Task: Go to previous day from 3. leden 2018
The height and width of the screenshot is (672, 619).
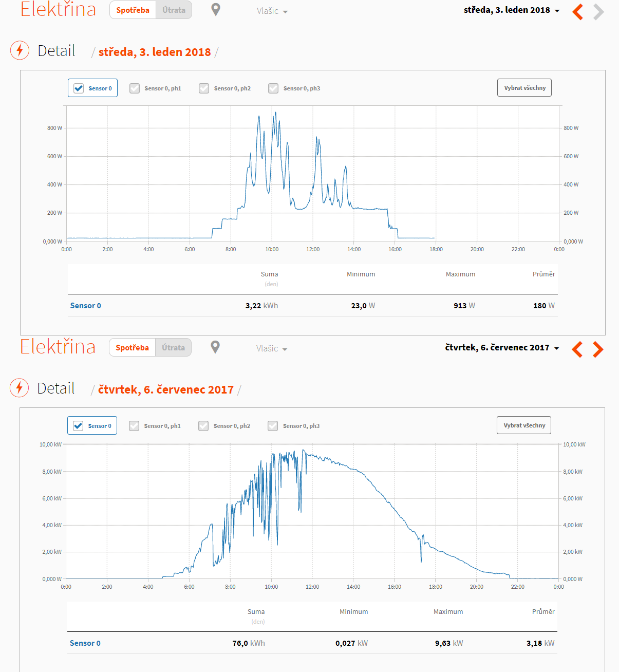Action: pyautogui.click(x=578, y=11)
